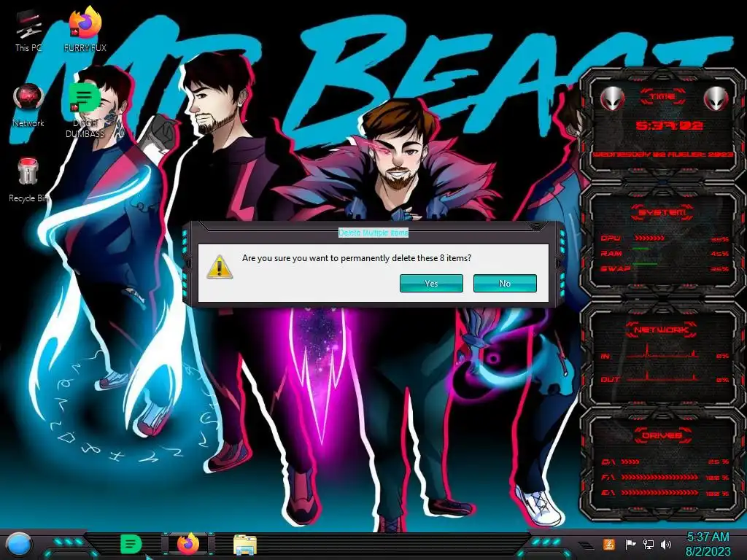This screenshot has width=747, height=560.
Task: Click the left alien head in Time widget
Action: tap(612, 98)
